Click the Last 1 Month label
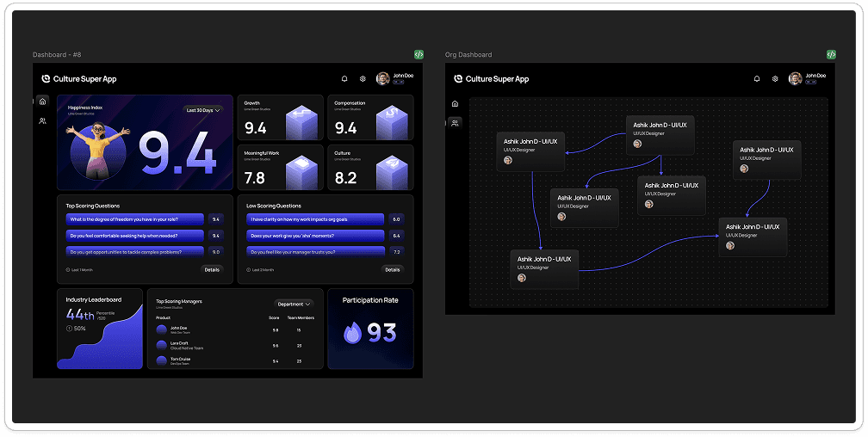868x437 pixels. [83, 270]
